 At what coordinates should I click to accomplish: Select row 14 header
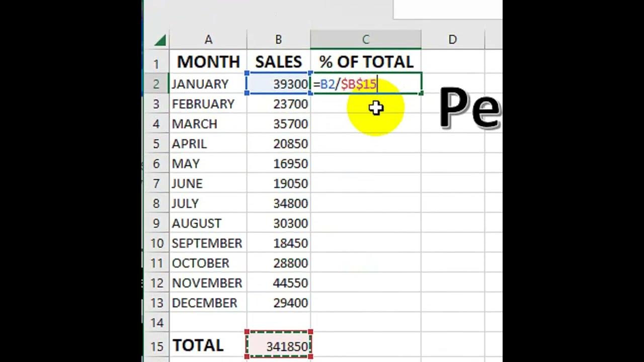(x=156, y=323)
